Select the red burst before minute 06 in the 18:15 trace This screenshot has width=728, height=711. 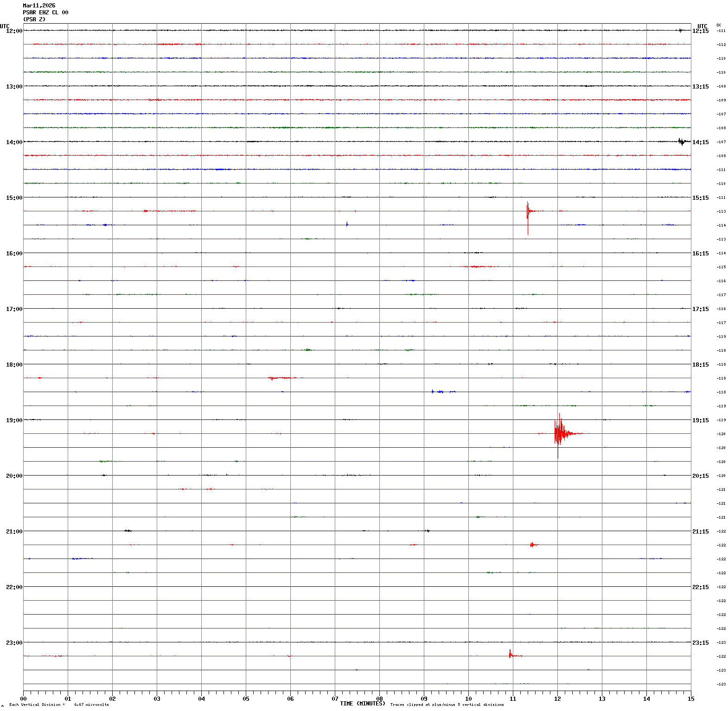point(280,378)
